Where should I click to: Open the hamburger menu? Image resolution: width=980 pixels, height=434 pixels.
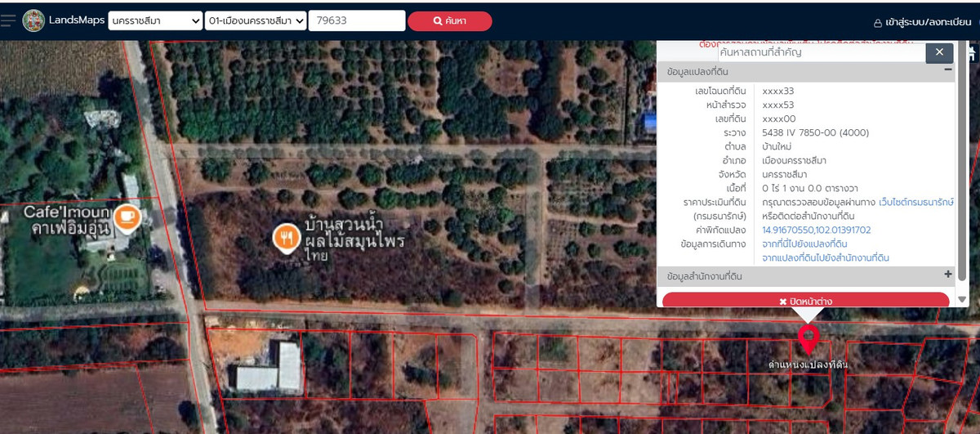8,20
